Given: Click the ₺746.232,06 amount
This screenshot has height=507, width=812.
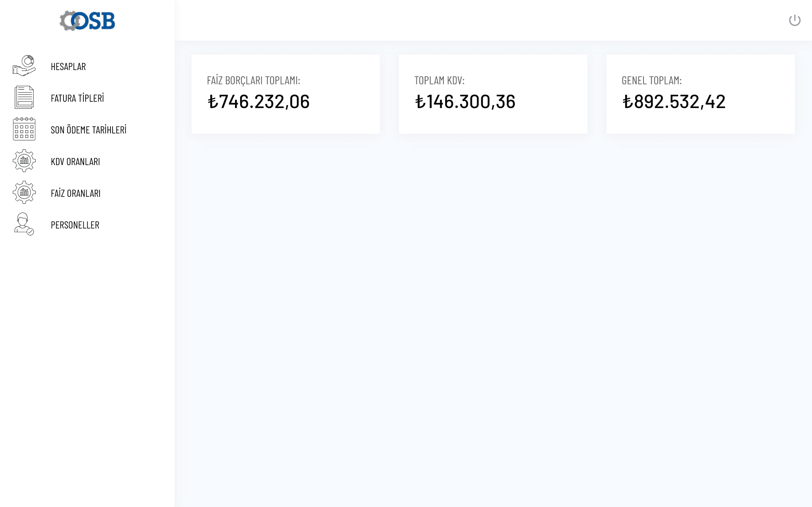Looking at the screenshot, I should point(259,102).
